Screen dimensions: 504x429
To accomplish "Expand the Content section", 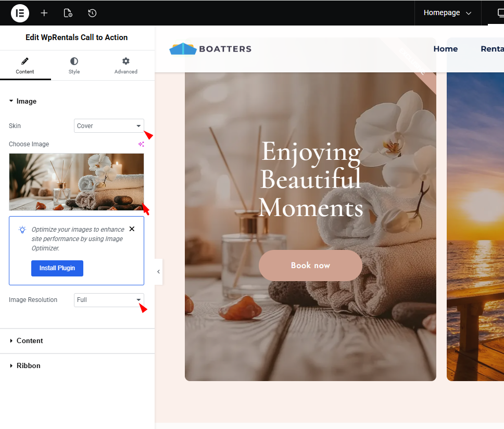I will [30, 341].
